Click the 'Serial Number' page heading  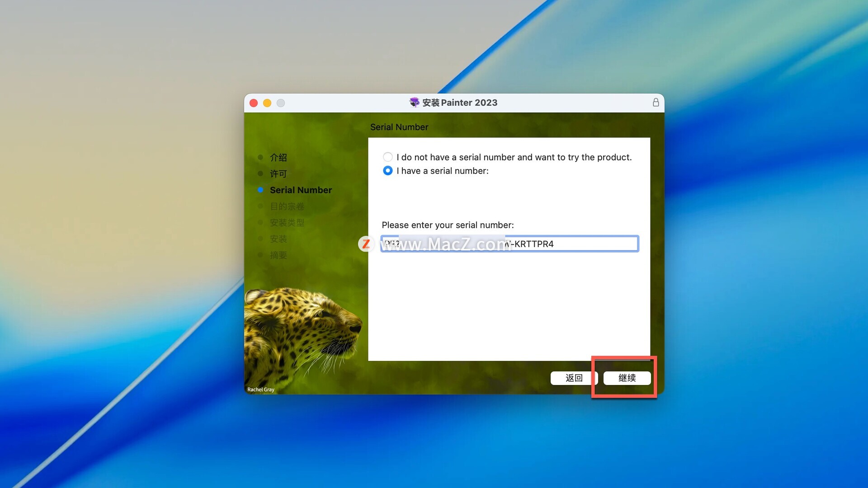tap(399, 127)
